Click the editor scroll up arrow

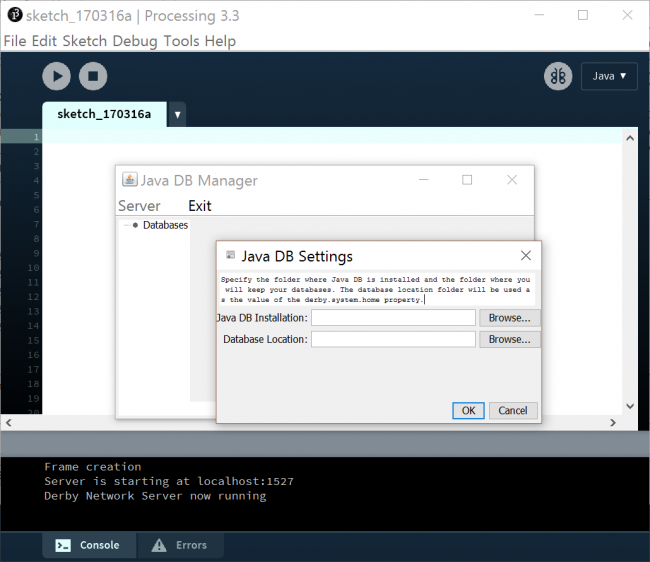(630, 138)
